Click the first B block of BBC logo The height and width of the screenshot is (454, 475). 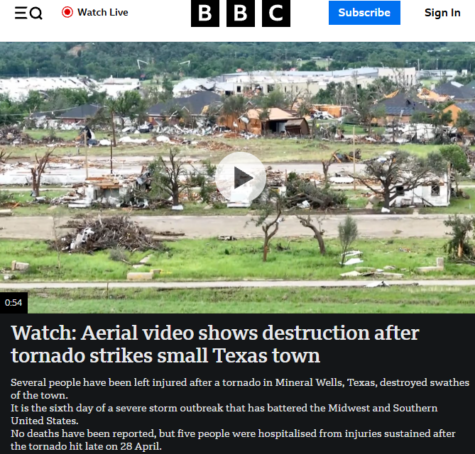[x=205, y=13]
